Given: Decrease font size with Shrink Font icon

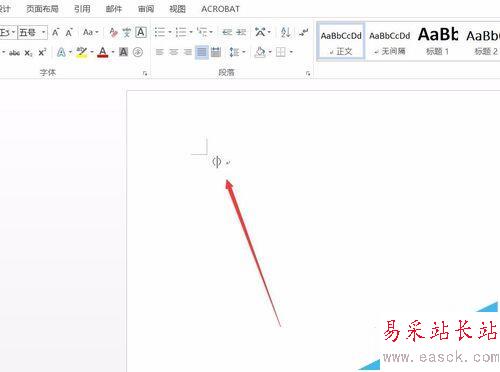Looking at the screenshot, I should tap(69, 32).
